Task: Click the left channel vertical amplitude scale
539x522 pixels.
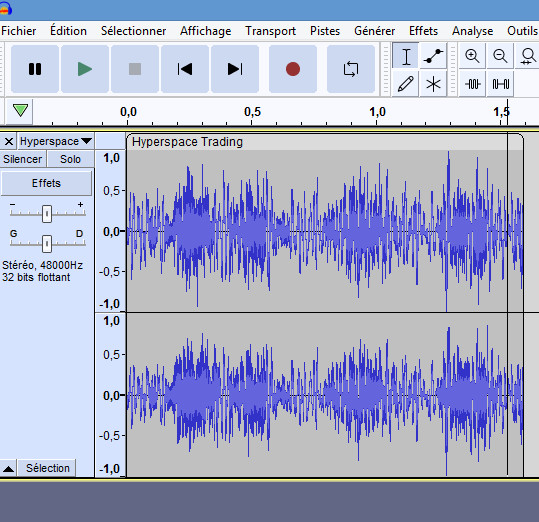Action: (x=110, y=231)
